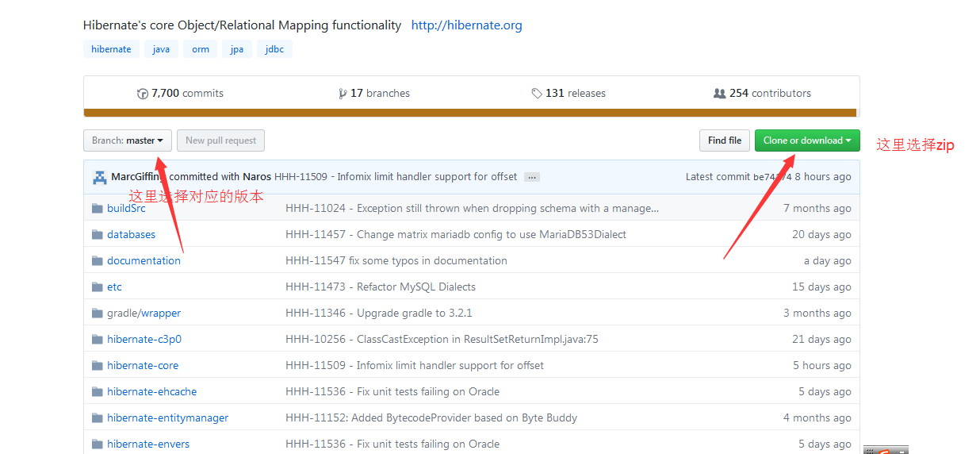
Task: Click the '15 days ago' etc timestamp
Action: 821,287
